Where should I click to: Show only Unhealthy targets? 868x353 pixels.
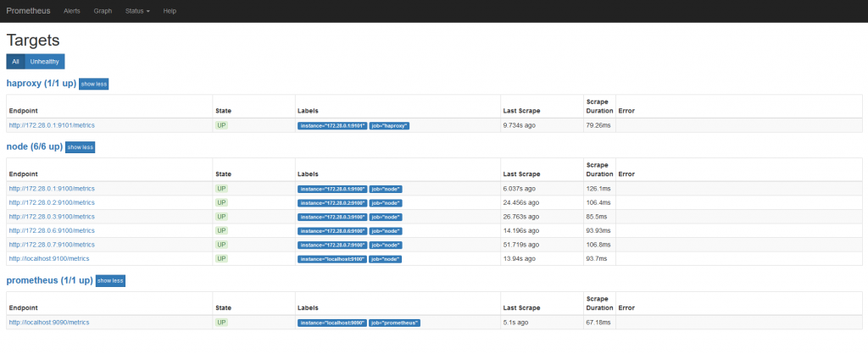point(45,61)
